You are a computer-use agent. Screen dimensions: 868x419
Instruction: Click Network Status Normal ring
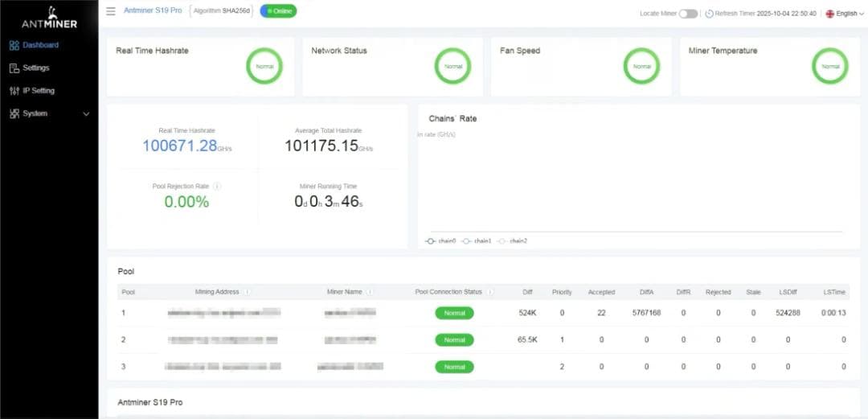(x=452, y=66)
